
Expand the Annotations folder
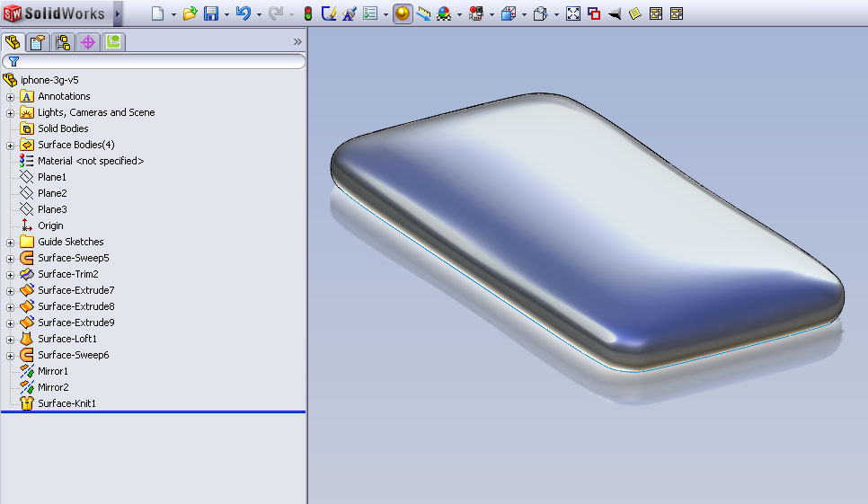coord(10,97)
